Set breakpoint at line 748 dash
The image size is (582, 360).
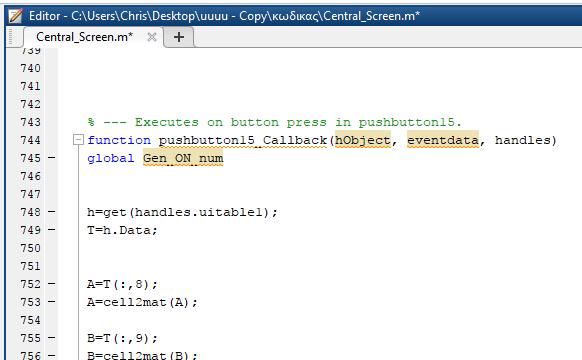(x=52, y=212)
